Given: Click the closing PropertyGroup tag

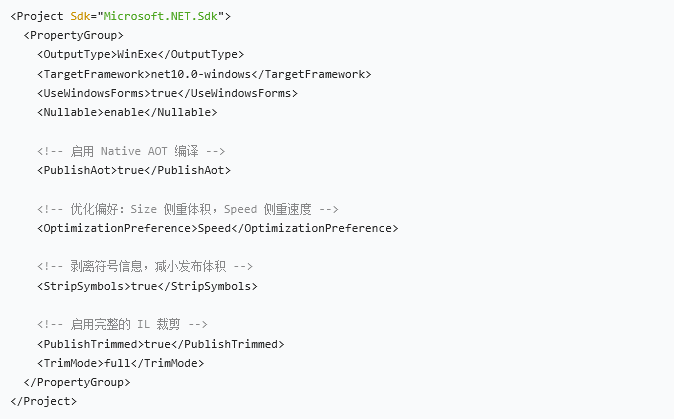Looking at the screenshot, I should [x=77, y=382].
